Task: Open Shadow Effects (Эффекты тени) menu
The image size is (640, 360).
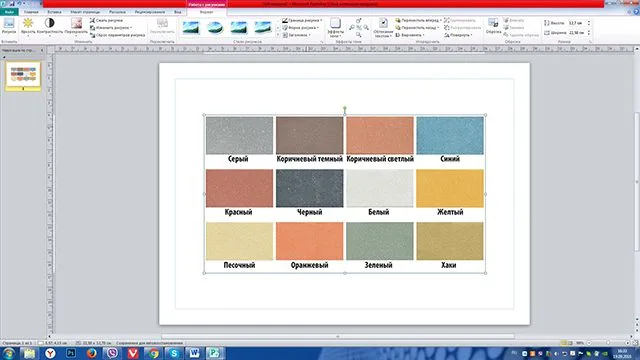Action: pos(335,28)
